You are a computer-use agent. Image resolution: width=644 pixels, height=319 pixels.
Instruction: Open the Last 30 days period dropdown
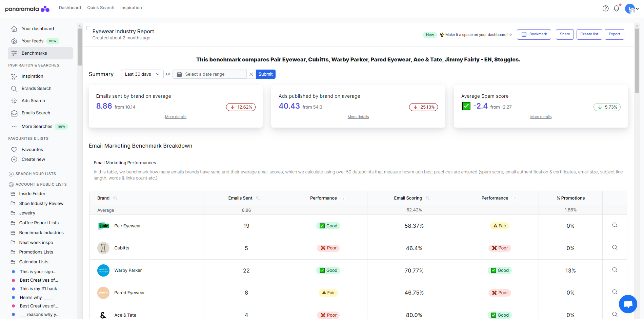pos(142,74)
